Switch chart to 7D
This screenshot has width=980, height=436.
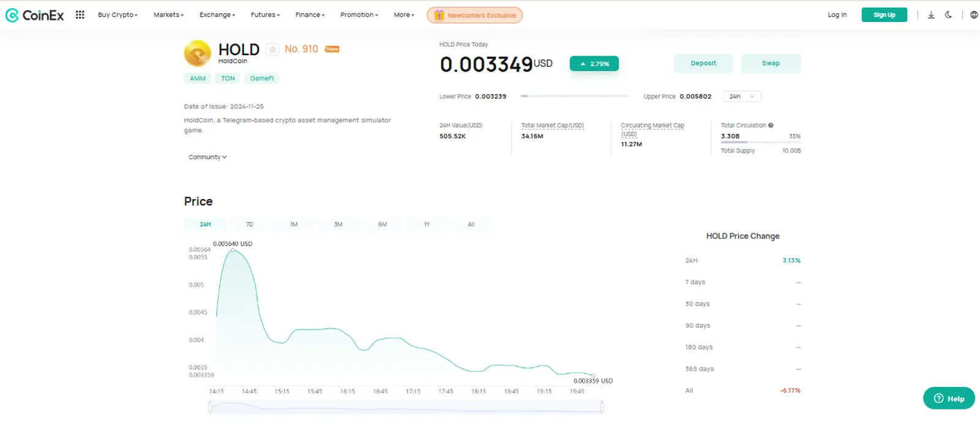pos(249,225)
